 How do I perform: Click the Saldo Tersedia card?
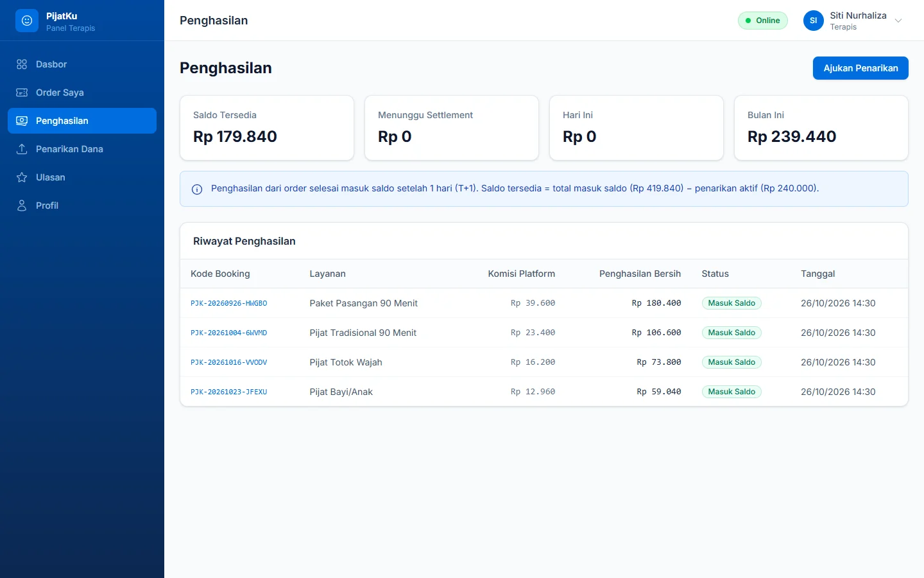[x=267, y=128]
